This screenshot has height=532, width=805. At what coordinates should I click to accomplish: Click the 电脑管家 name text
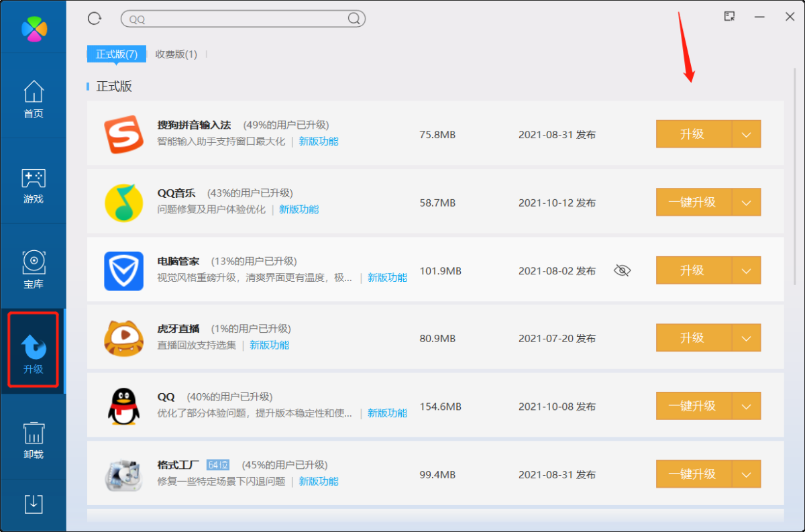click(x=178, y=261)
